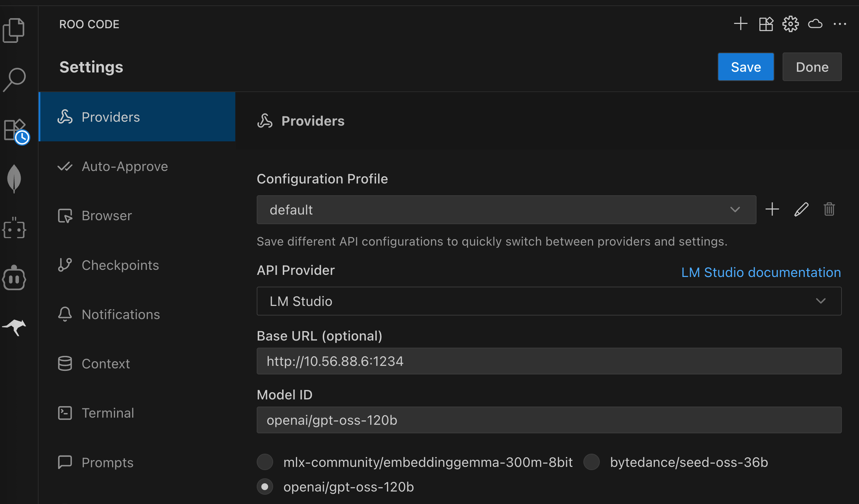This screenshot has width=859, height=504.
Task: Select mlx-community/embeddinggemma-300m-8bit radio button
Action: pos(265,462)
